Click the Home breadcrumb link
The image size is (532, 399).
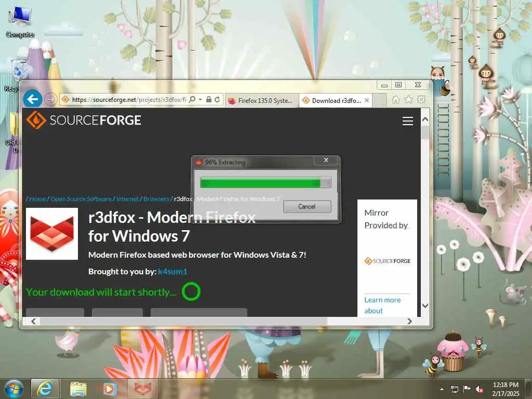tap(37, 199)
